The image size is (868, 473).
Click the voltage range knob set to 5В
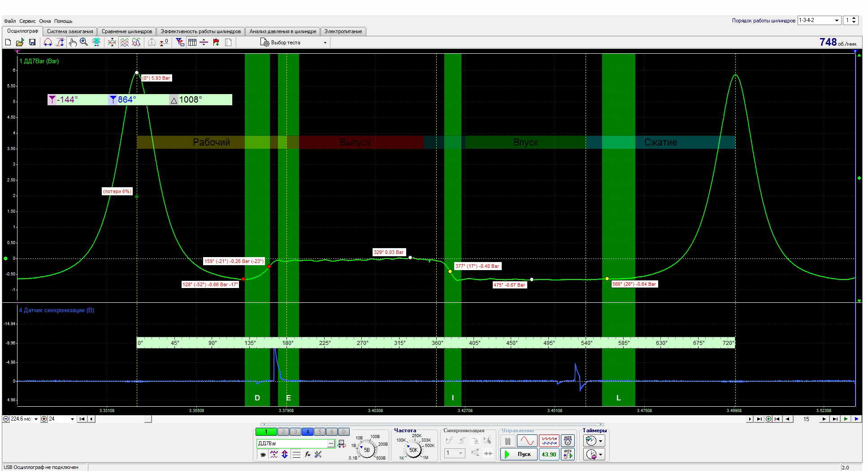367,450
